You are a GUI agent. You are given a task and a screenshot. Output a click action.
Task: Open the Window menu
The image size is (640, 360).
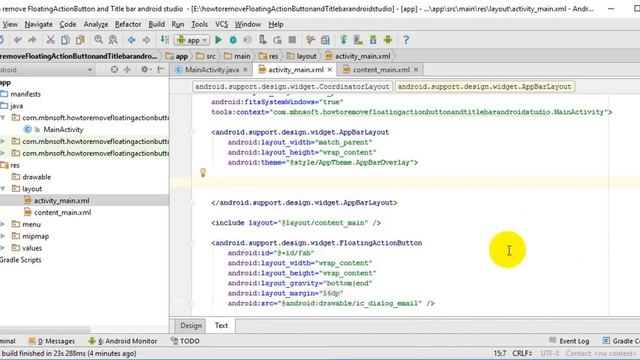pos(247,24)
